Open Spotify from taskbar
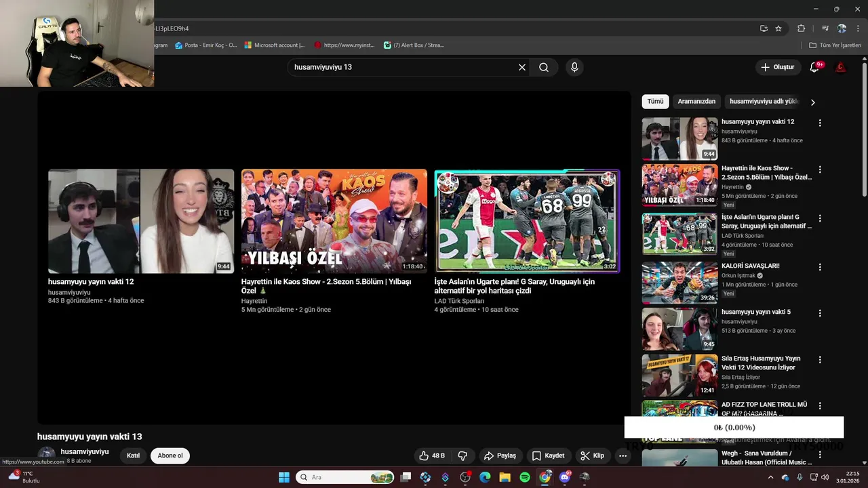 click(525, 477)
